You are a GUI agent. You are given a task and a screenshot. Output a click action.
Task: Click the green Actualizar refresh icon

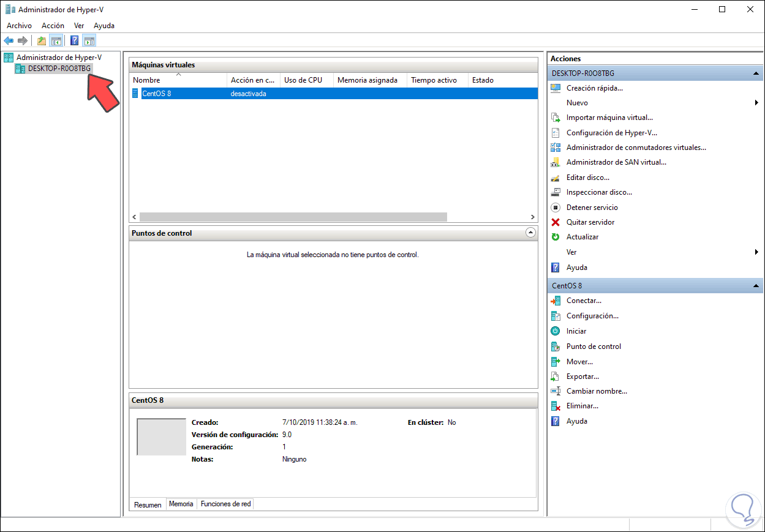pos(556,237)
